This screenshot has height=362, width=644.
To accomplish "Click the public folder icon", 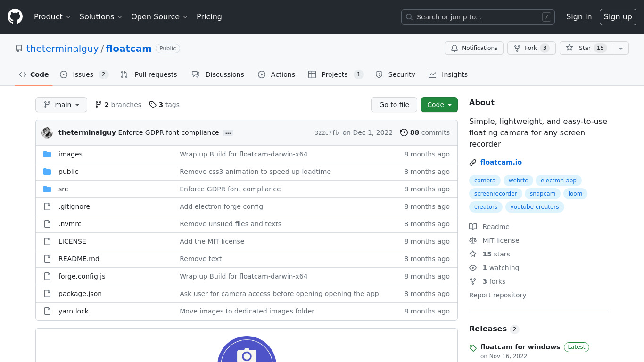I will coord(47,172).
